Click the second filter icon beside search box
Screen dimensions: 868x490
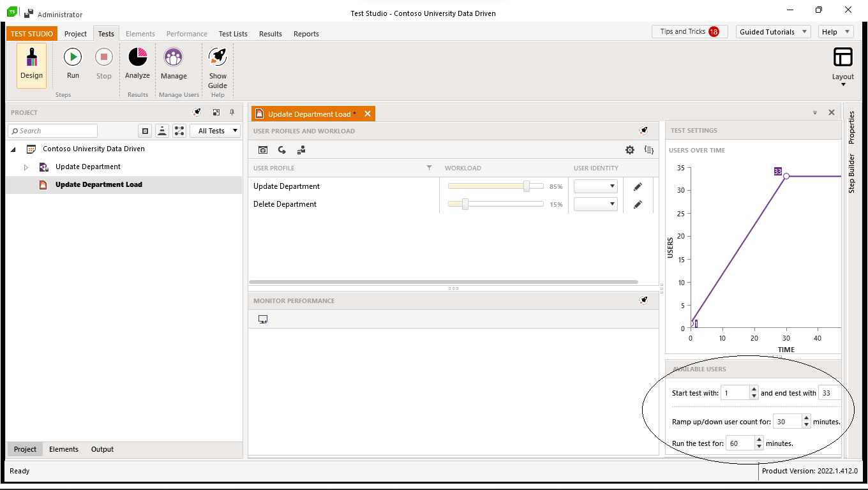(162, 131)
